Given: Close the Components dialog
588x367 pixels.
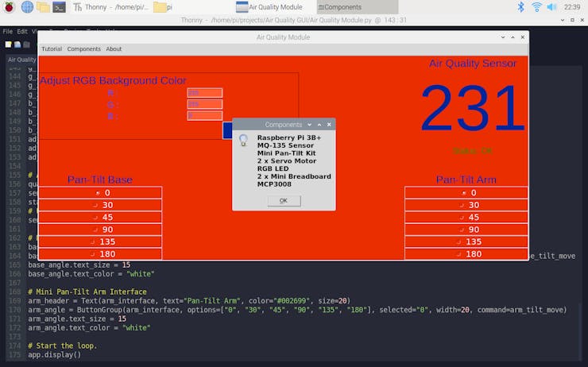Looking at the screenshot, I should [x=329, y=125].
